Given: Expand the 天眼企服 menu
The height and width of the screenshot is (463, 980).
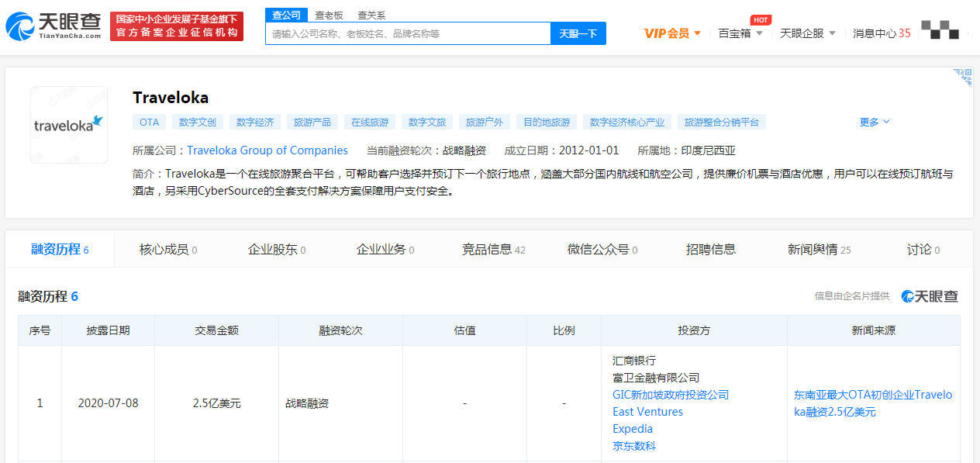Looking at the screenshot, I should [807, 33].
